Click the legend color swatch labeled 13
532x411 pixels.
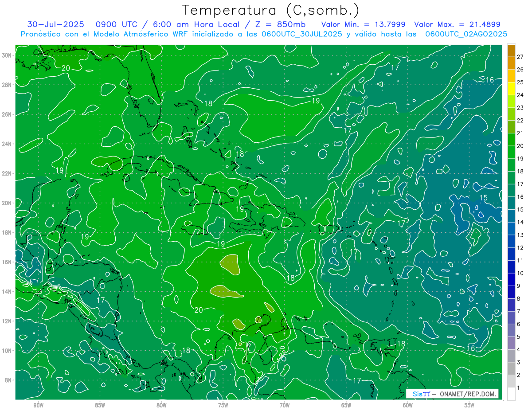tap(511, 229)
